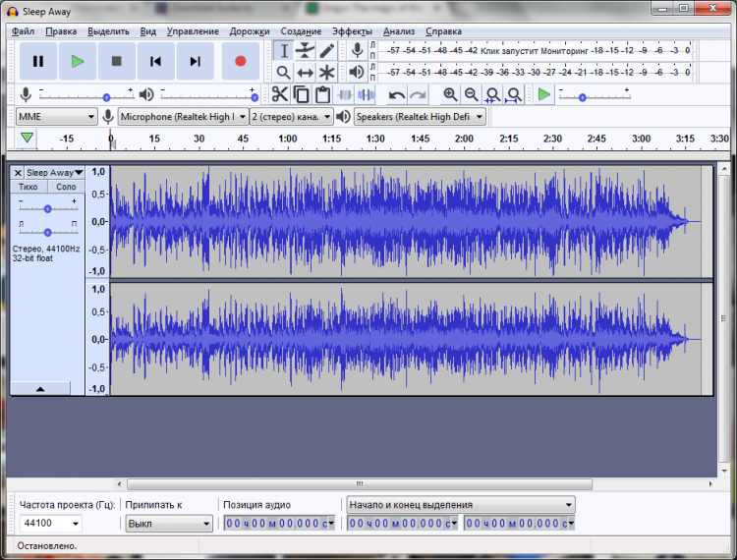Toggle Соло on Sleep Away track
This screenshot has height=560, width=737.
point(66,187)
